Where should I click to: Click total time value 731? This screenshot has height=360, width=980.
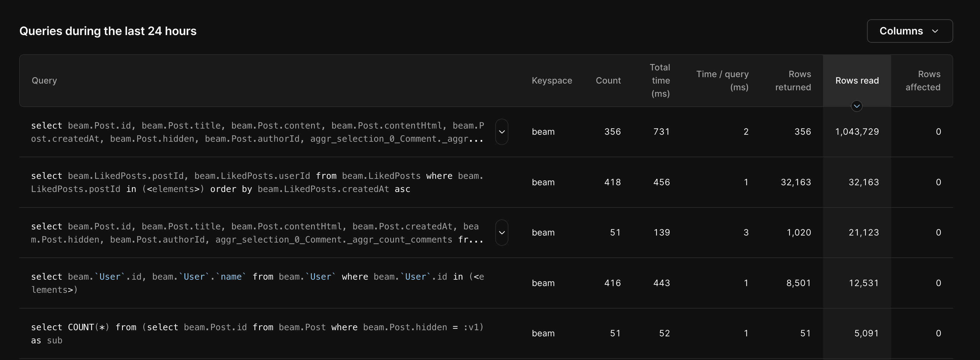click(x=661, y=132)
